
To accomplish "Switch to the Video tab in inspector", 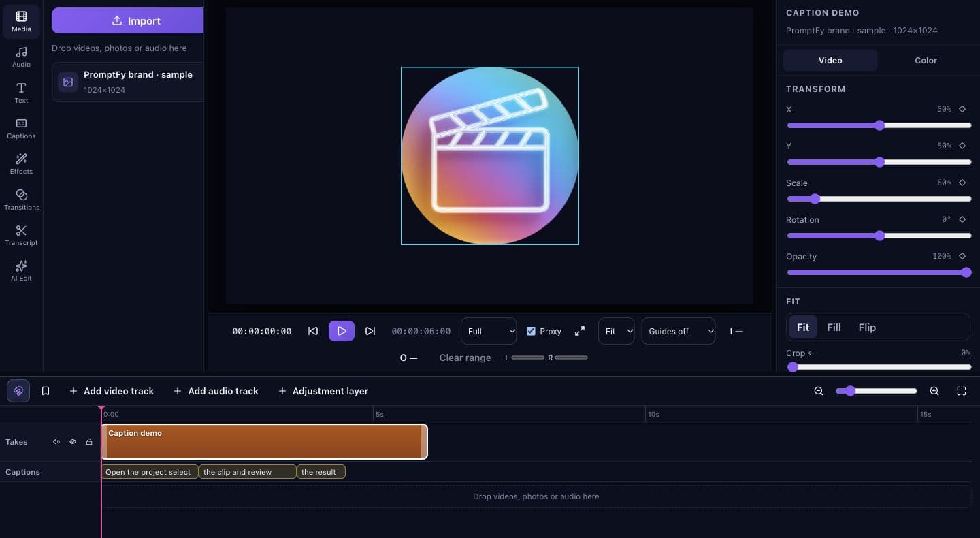I will pyautogui.click(x=830, y=60).
